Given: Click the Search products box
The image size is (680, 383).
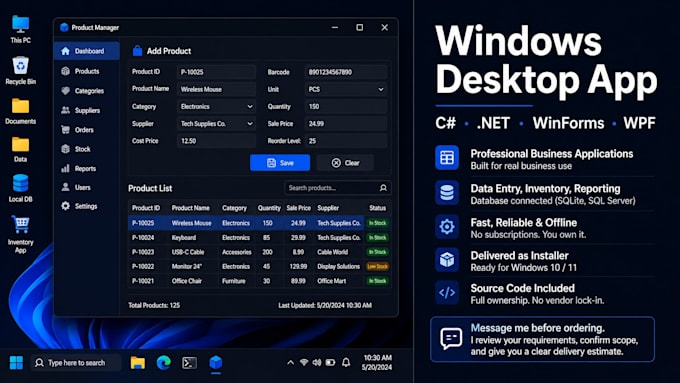Looking at the screenshot, I should click(x=337, y=188).
